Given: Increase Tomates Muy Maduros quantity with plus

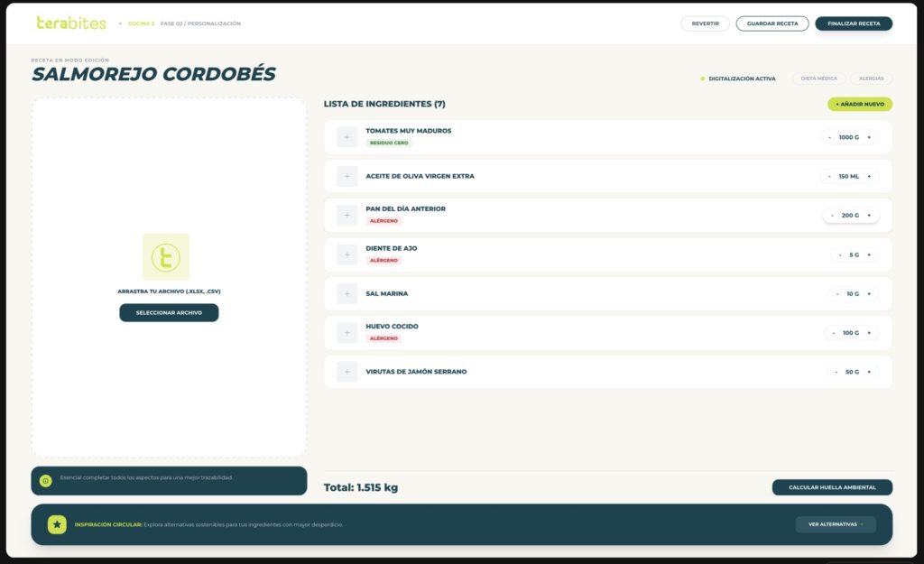Looking at the screenshot, I should [869, 137].
